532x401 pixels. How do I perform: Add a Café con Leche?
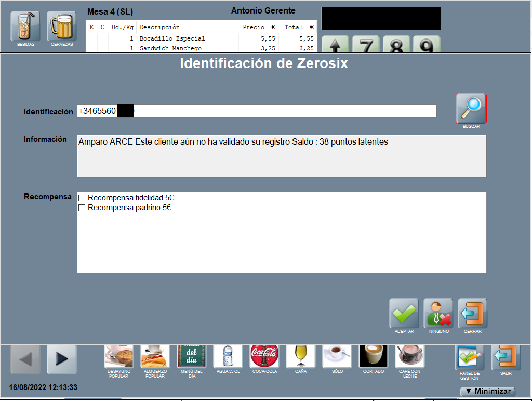(x=409, y=357)
